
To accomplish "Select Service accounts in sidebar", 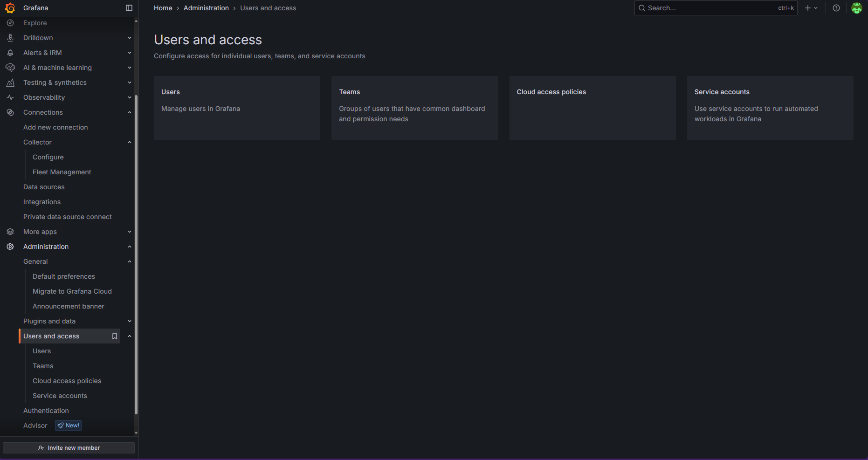I will [60, 396].
